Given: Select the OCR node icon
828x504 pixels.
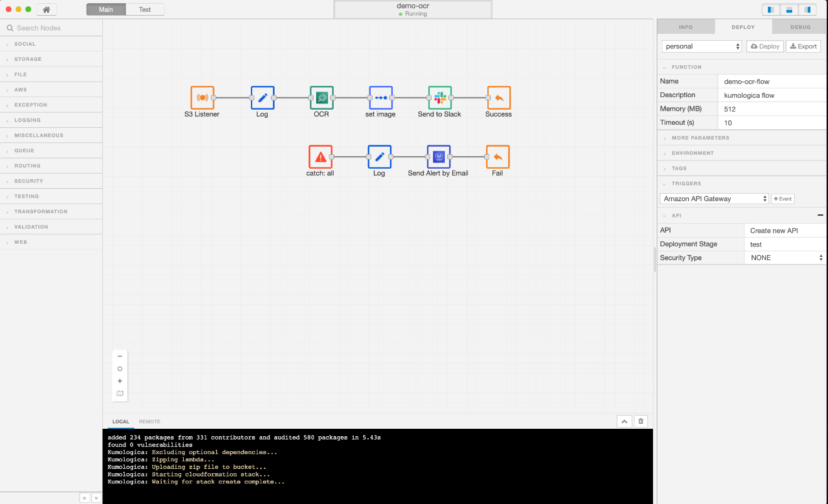Looking at the screenshot, I should tap(322, 98).
